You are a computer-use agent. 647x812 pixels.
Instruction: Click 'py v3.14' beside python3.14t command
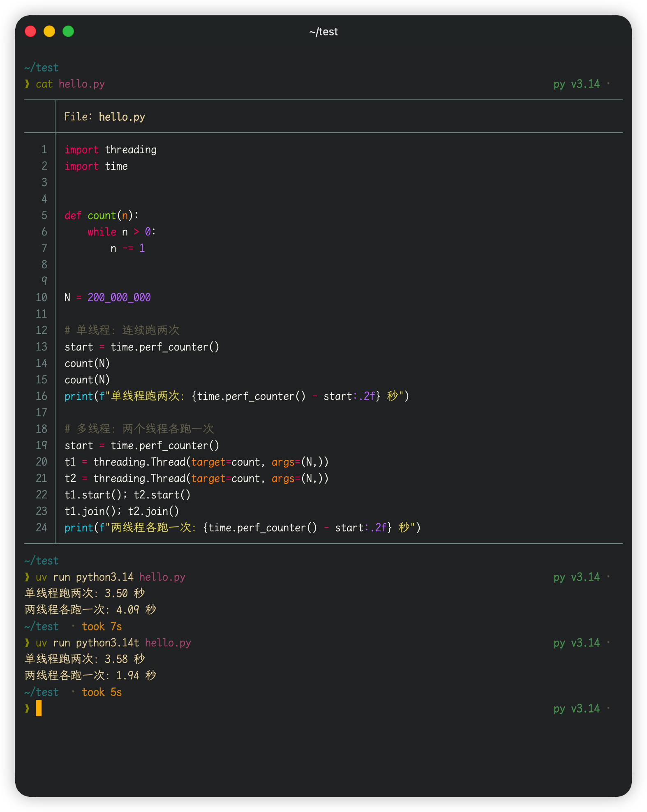pos(576,643)
